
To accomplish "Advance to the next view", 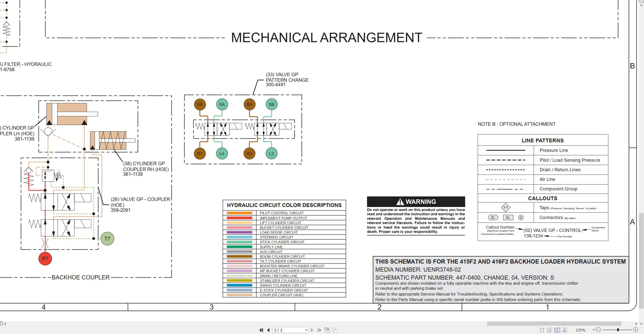I will pyautogui.click(x=335, y=330).
